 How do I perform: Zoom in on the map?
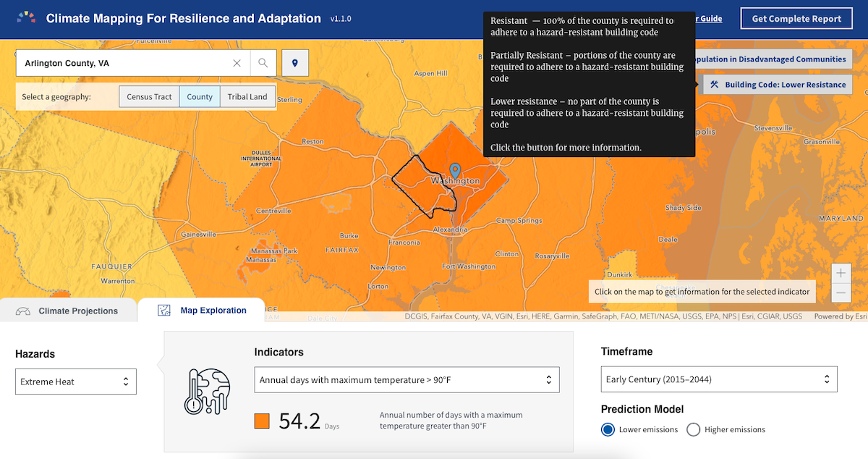(x=841, y=274)
